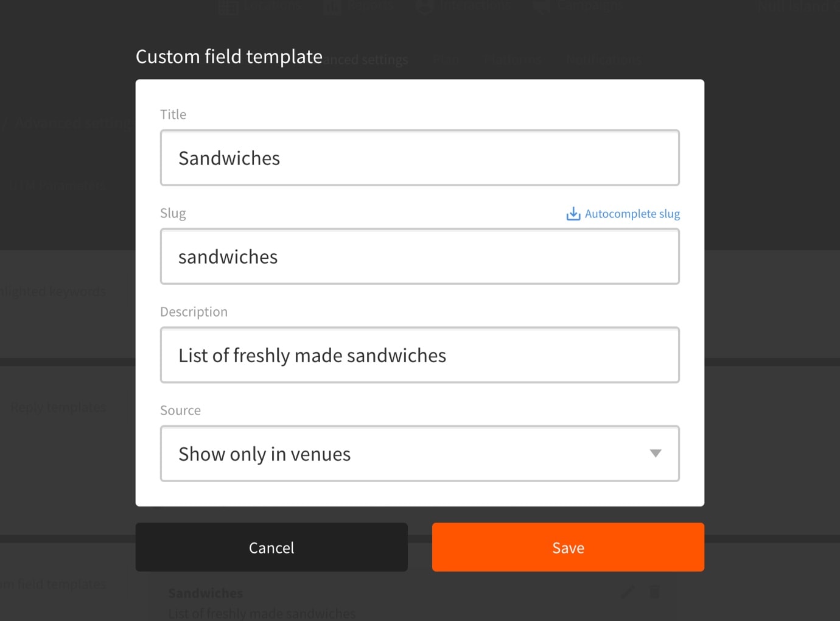This screenshot has height=621, width=840.
Task: Switch to the Notifications tab
Action: click(x=604, y=60)
